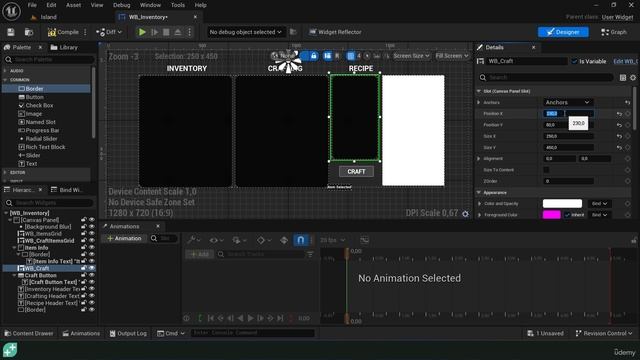Select Border in the Palette

[x=46, y=89]
